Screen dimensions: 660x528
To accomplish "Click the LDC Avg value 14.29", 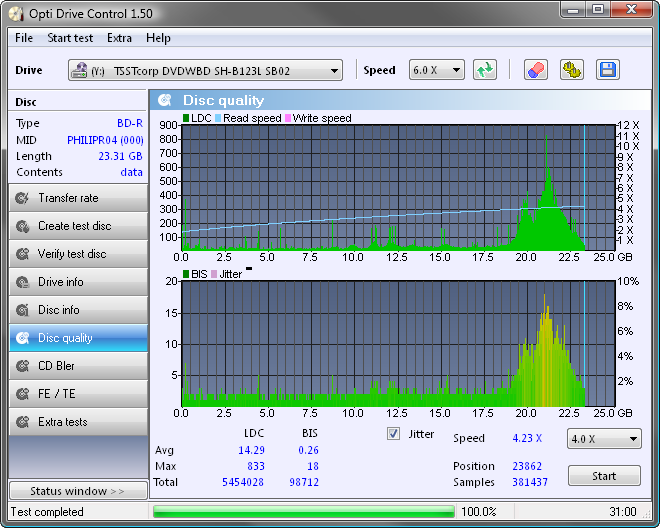I will 251,450.
